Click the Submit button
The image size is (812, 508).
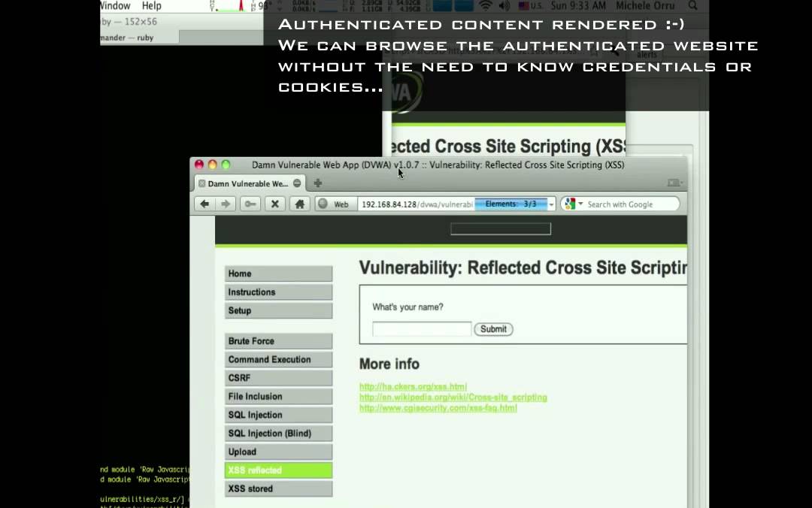click(x=493, y=329)
